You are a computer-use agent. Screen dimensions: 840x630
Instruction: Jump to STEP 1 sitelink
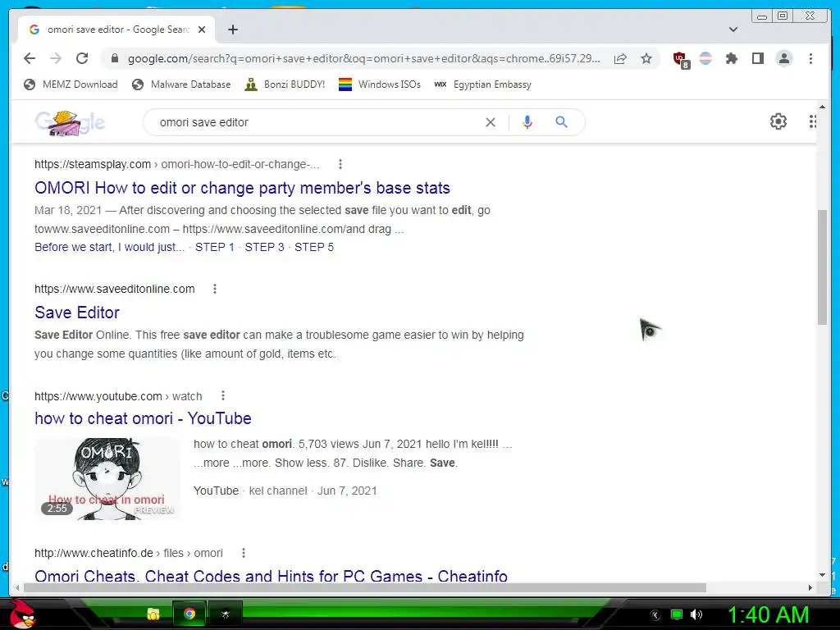pyautogui.click(x=215, y=247)
